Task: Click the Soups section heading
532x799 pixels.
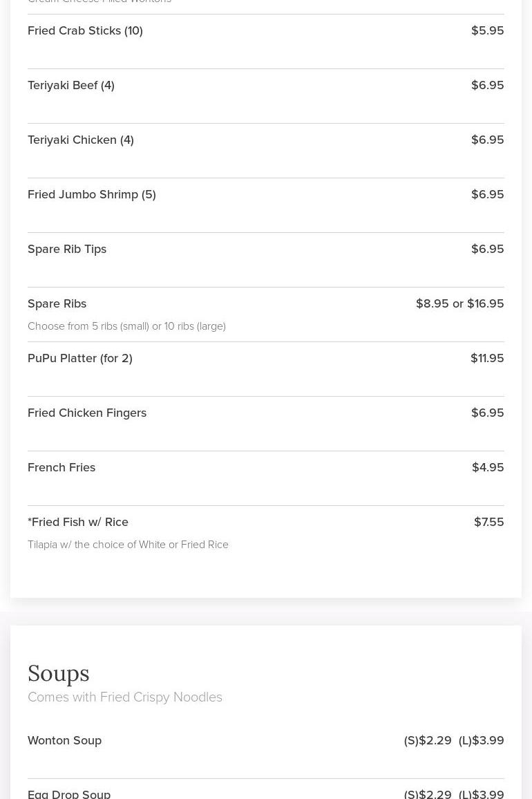Action: [59, 673]
